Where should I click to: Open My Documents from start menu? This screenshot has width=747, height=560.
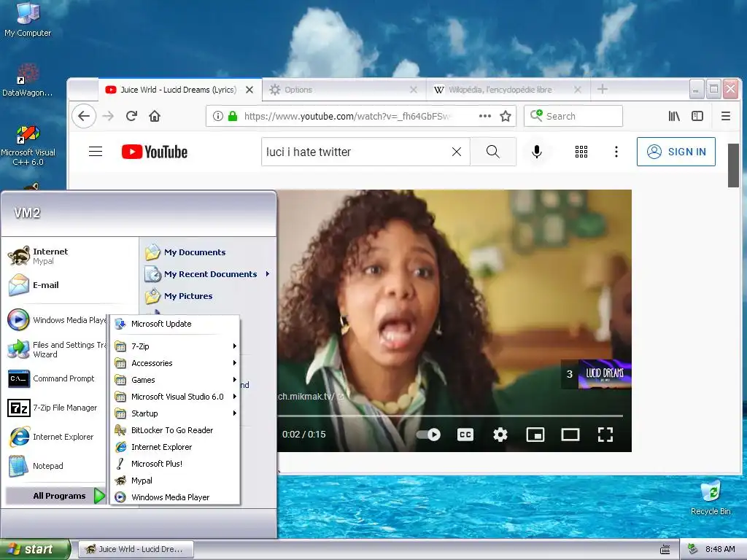tap(208, 252)
